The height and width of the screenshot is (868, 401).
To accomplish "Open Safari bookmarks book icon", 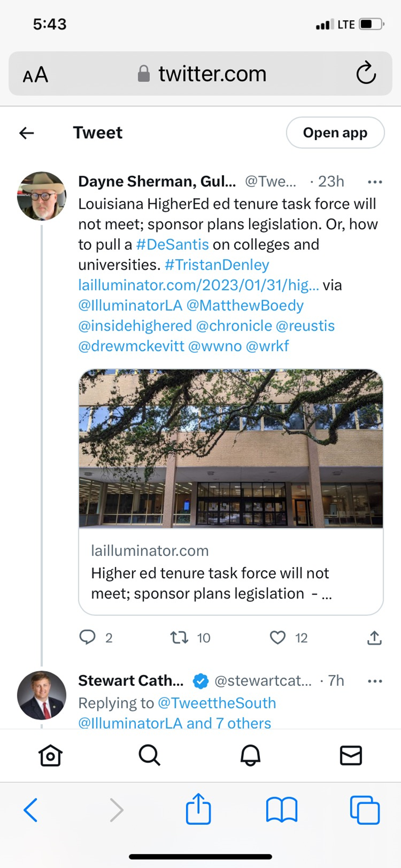I will (282, 810).
